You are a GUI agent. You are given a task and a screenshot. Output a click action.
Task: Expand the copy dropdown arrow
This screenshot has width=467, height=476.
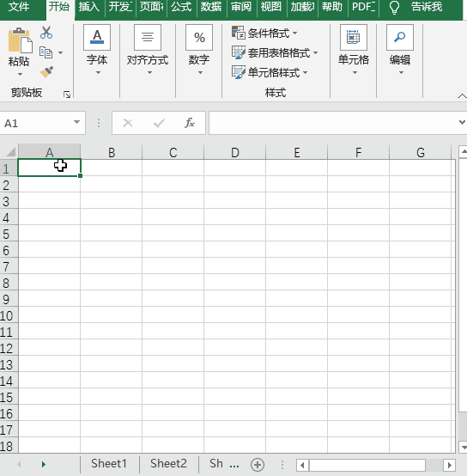tap(61, 52)
